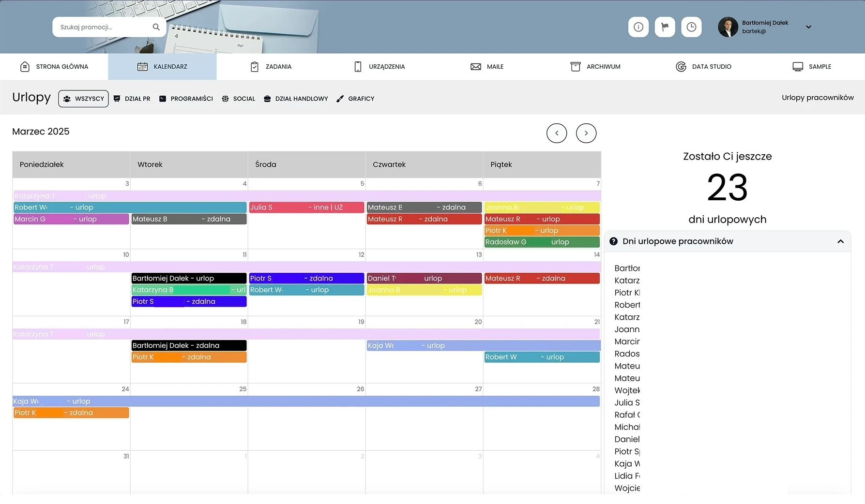Screen dimensions: 865x504
Task: Go to Strona Główna tab
Action: 54,67
